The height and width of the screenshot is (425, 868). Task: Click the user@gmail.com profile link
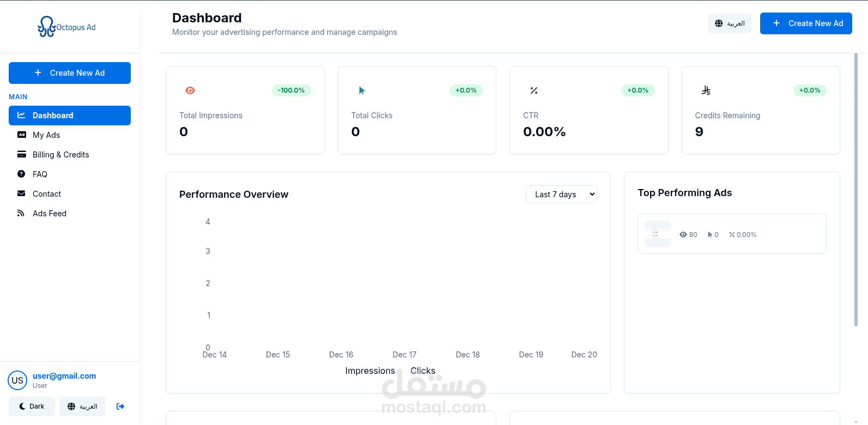(64, 376)
